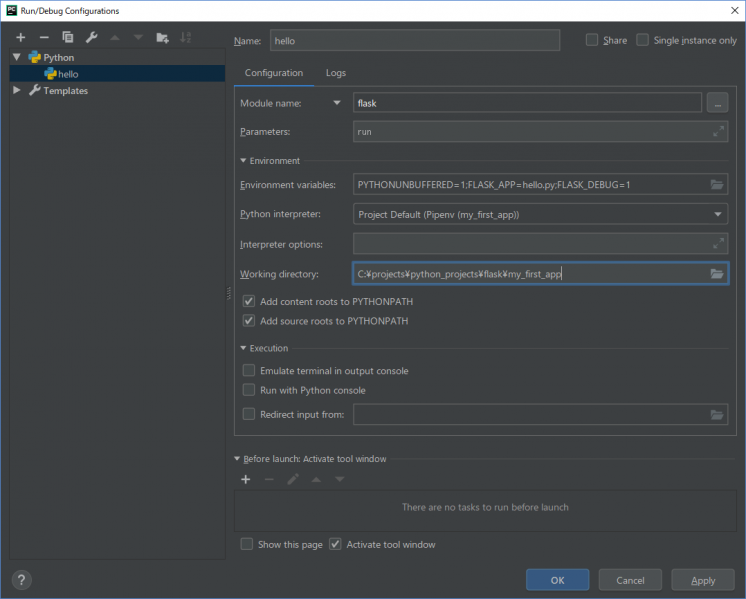
Task: Expand the Interpreter options field
Action: [718, 244]
